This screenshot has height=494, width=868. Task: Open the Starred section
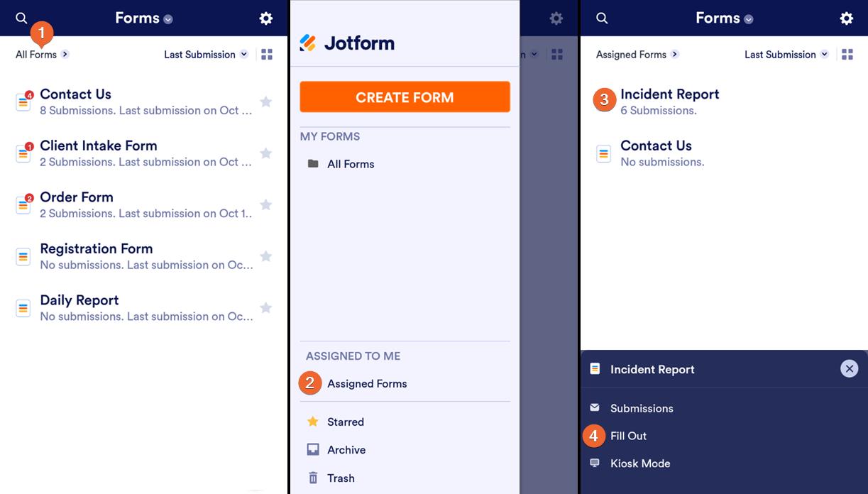pos(345,422)
